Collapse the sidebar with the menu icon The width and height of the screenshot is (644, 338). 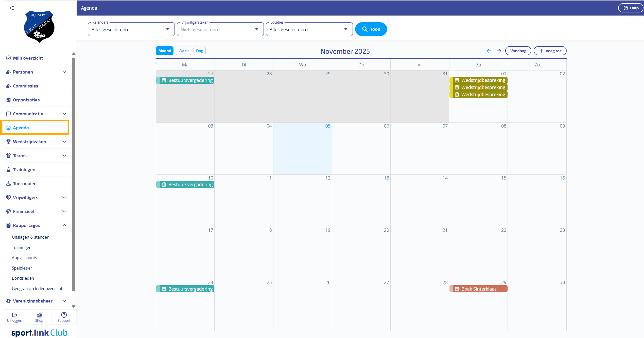pyautogui.click(x=12, y=8)
